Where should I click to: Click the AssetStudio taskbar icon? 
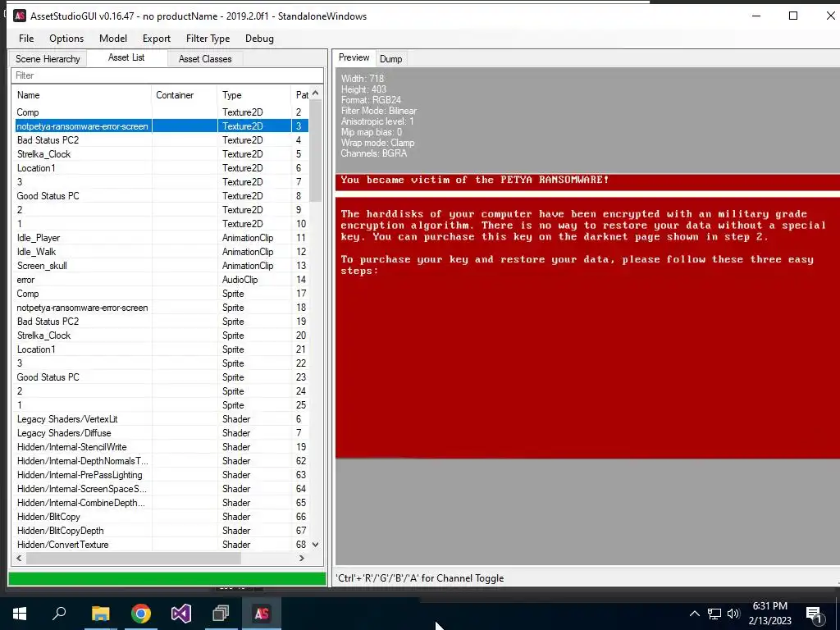point(262,614)
